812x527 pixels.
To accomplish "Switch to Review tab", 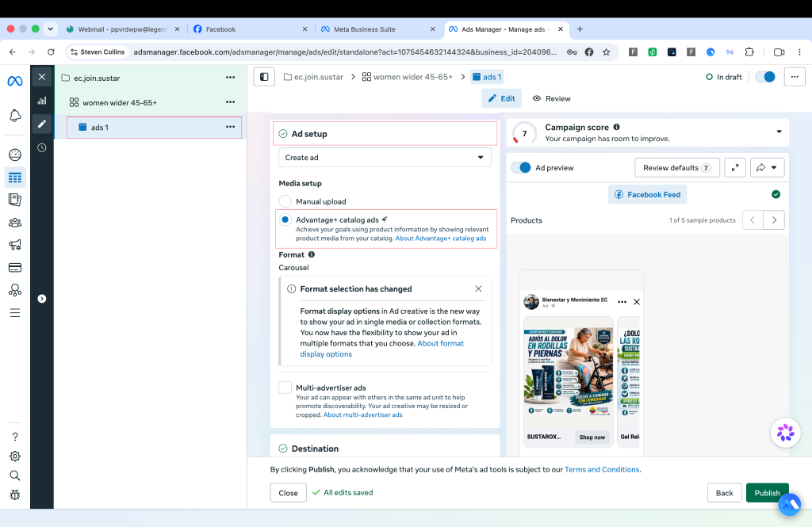I will click(x=552, y=98).
